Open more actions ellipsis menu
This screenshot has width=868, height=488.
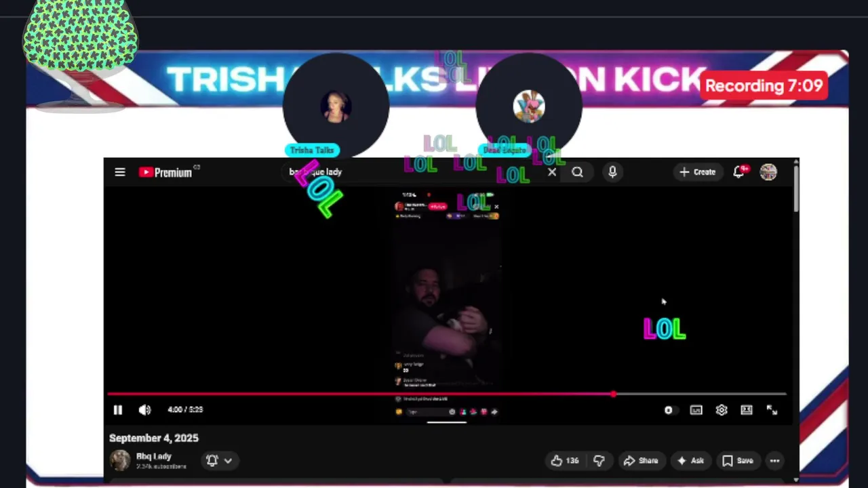(774, 461)
